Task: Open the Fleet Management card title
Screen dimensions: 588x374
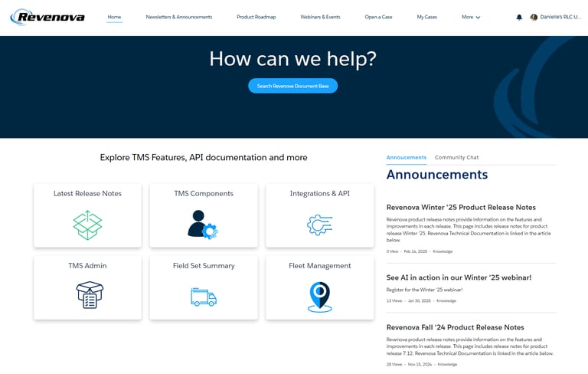Action: (319, 266)
